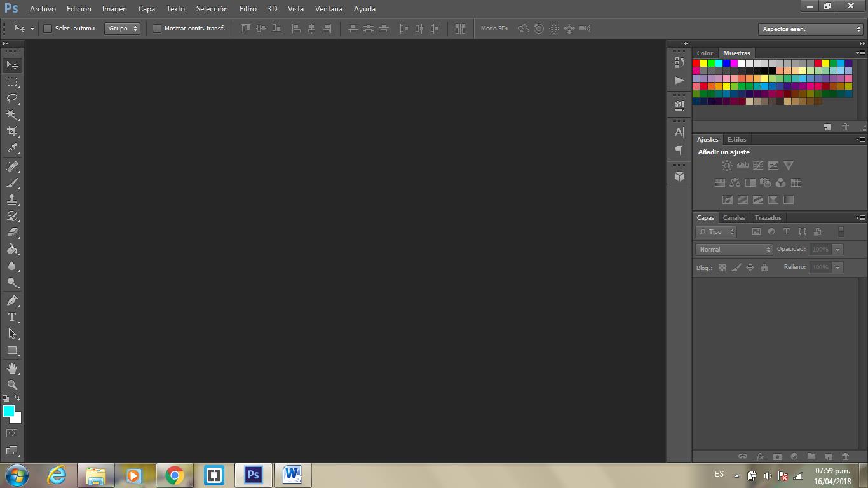Open Google Chrome from the taskbar
Screen dimensions: 868x488
[174, 475]
